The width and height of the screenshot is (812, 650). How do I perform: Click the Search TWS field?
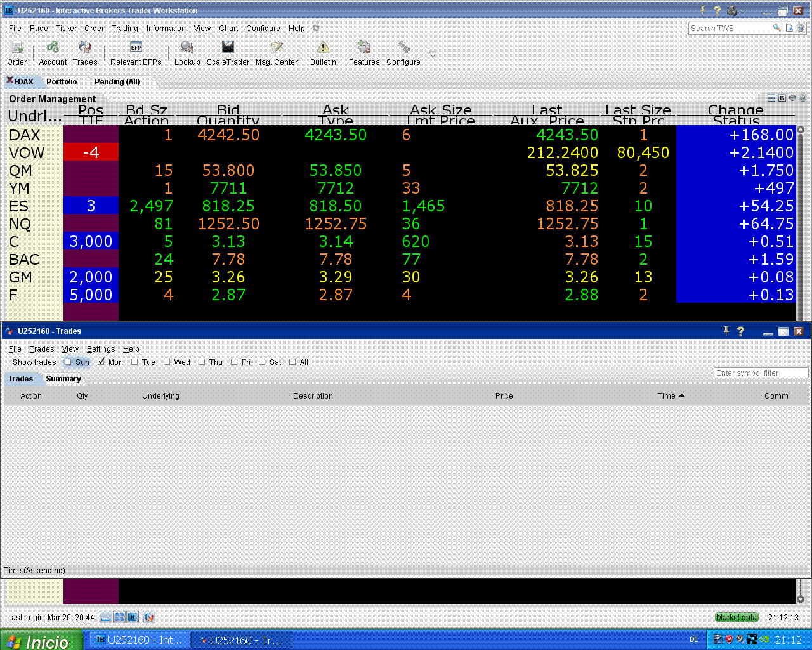(729, 28)
